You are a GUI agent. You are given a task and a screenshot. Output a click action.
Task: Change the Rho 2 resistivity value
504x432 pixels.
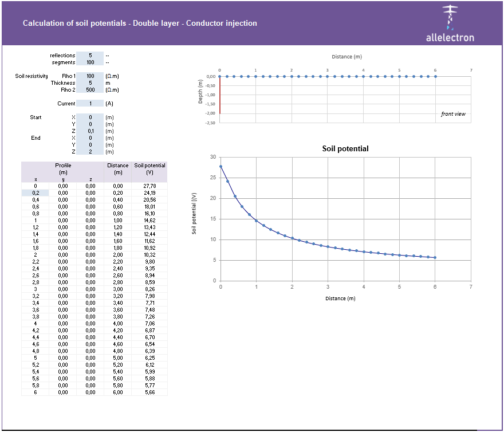coord(92,89)
